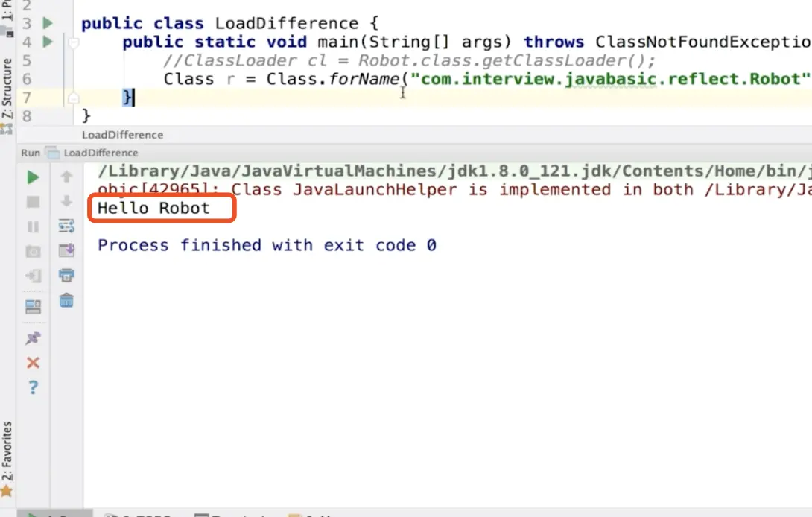The width and height of the screenshot is (812, 517).
Task: Click the Run tool window label
Action: [x=31, y=153]
